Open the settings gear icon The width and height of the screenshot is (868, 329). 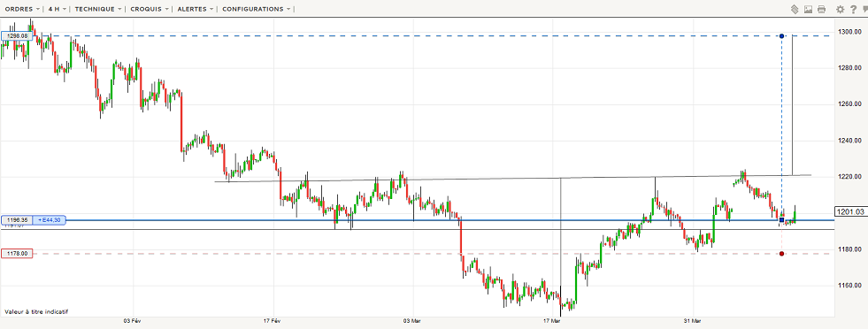[841, 10]
